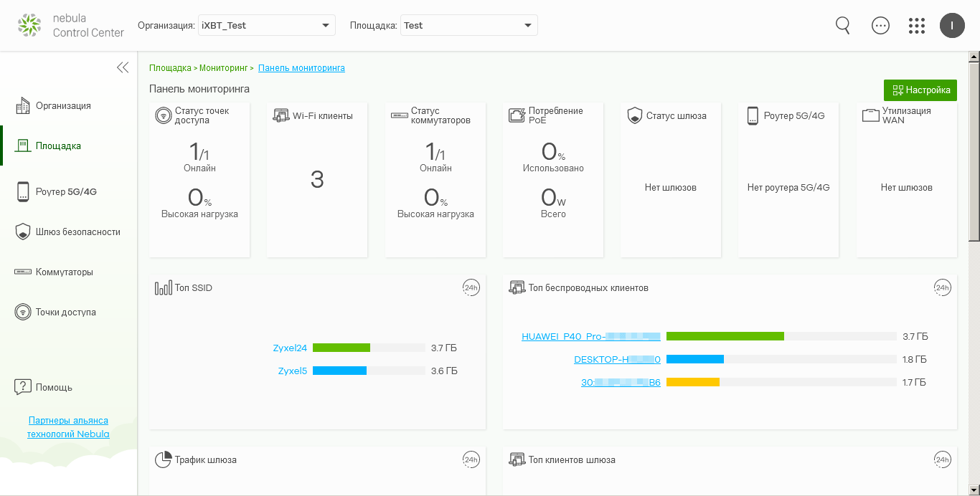The image size is (980, 496).
Task: Open Коммутаторы in the sidebar
Action: (x=64, y=272)
